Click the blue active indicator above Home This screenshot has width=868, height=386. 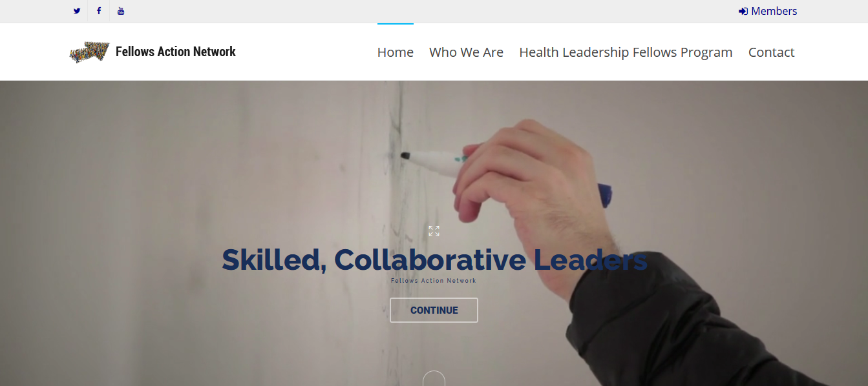pyautogui.click(x=396, y=24)
